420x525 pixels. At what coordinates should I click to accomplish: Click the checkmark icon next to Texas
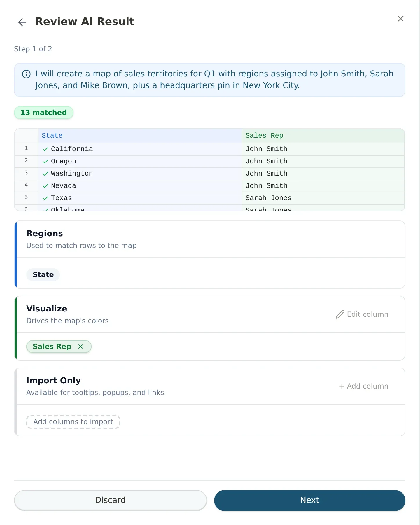point(45,198)
